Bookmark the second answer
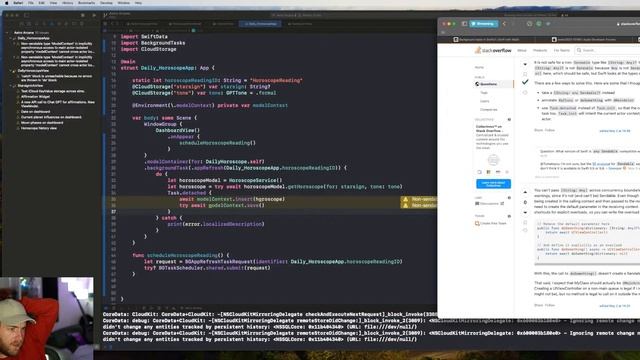 (x=525, y=223)
